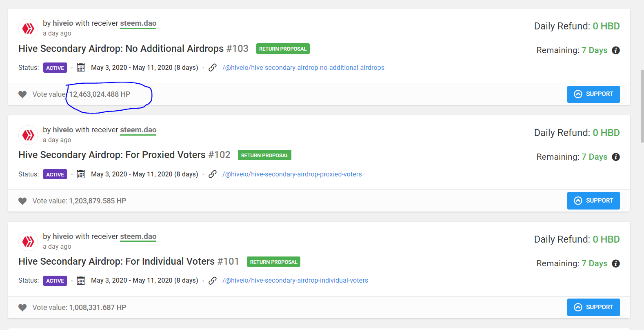The width and height of the screenshot is (644, 330).
Task: Open the hive-secondary-airdrop-no-additional-airdrops link
Action: (303, 68)
